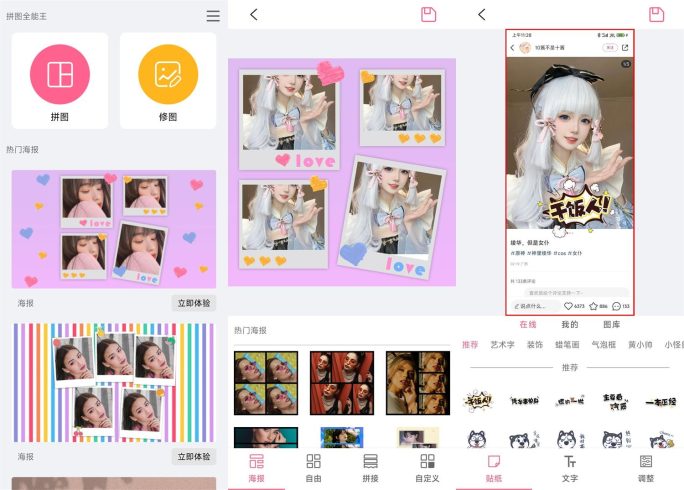The height and width of the screenshot is (490, 684).
Task: Open the 贴纸 sticker tool
Action: point(494,468)
